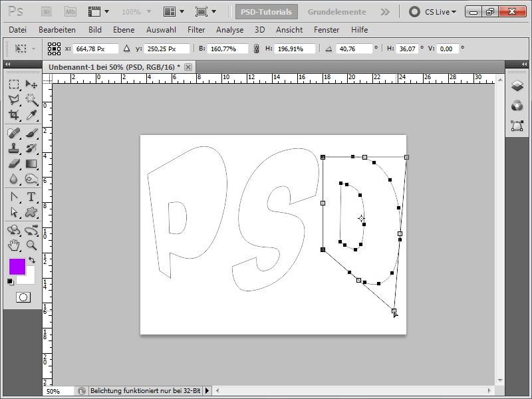
Task: Edit the 50% zoom field in status bar
Action: click(x=58, y=391)
